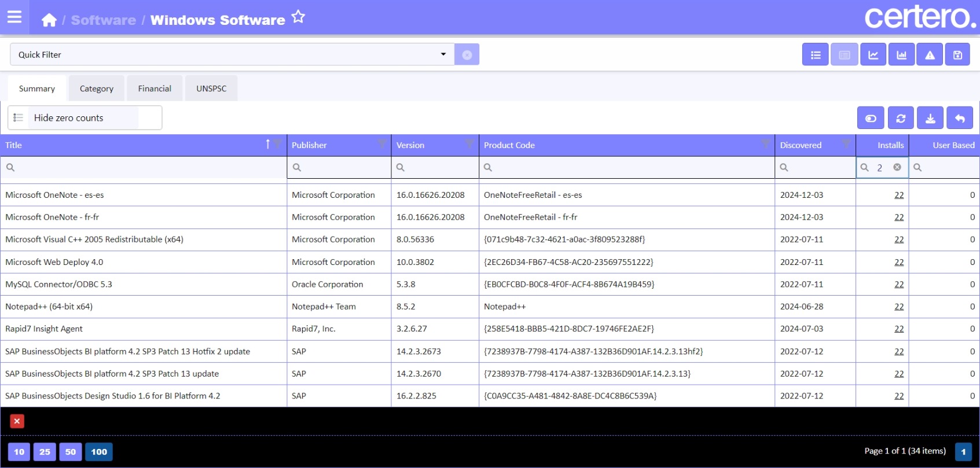Focus the User Based search field
The width and height of the screenshot is (980, 468).
tap(945, 167)
